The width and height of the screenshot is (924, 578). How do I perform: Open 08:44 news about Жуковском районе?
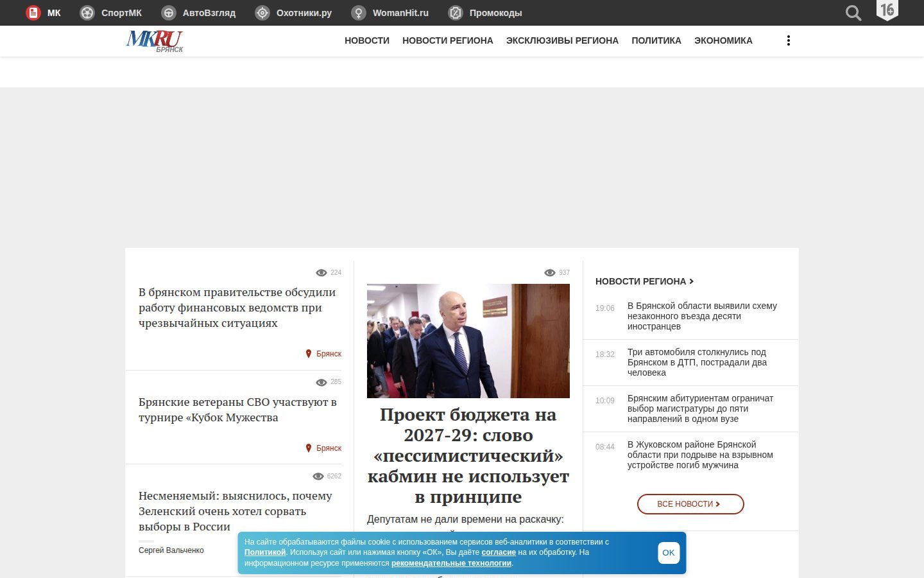[x=700, y=455]
